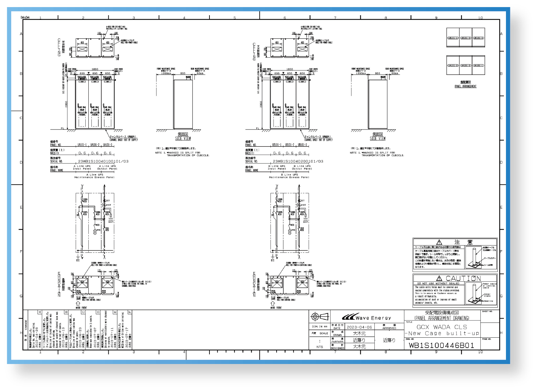
Task: Click the date 2023-04-06 in title block
Action: 359,327
